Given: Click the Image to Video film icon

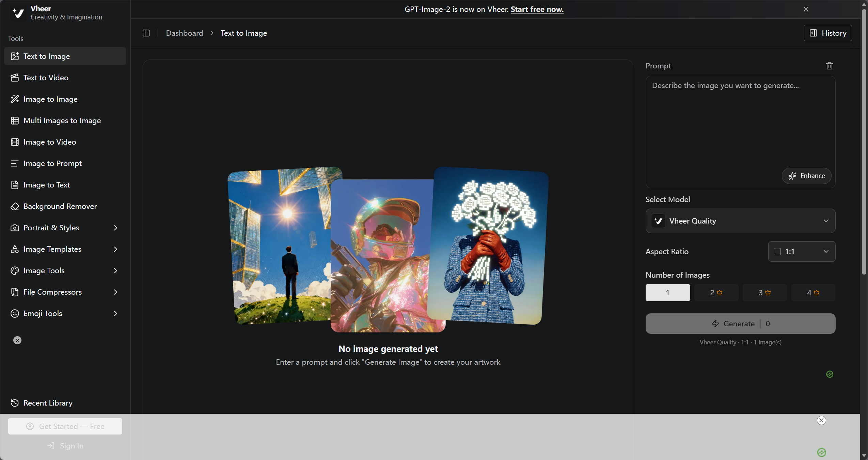Looking at the screenshot, I should tap(15, 142).
